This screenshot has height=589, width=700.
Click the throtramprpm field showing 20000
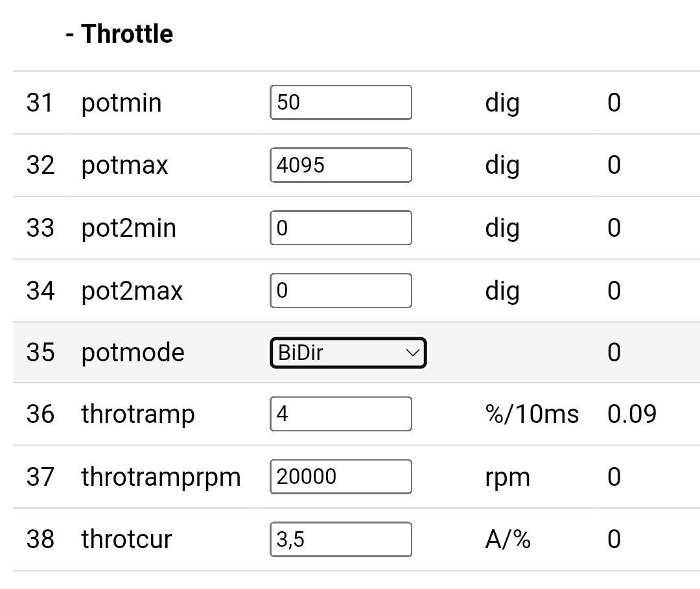click(x=340, y=477)
